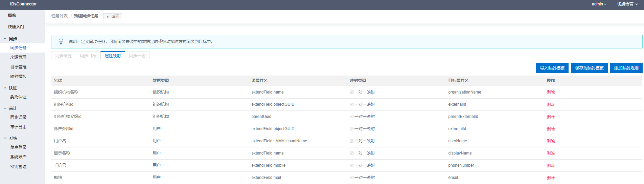Delete the 组织机构父级id mapping row
Image resolution: width=644 pixels, height=184 pixels.
click(x=550, y=117)
